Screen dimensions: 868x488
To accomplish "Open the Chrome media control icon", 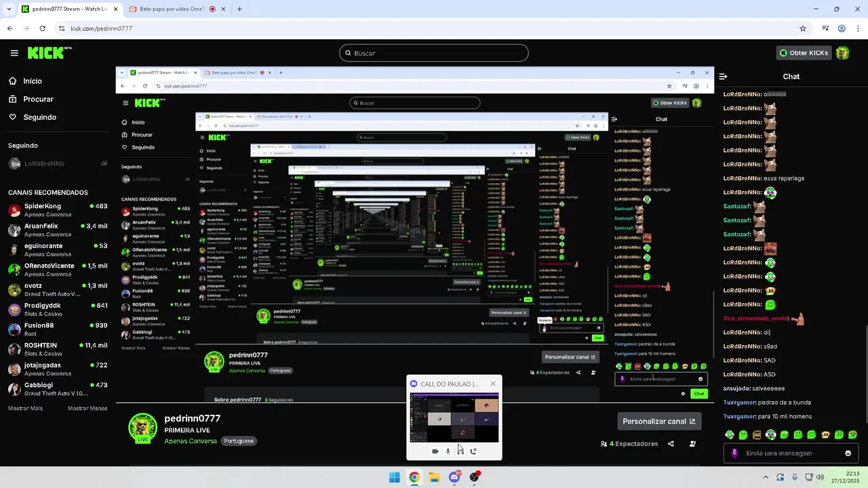I will pyautogui.click(x=825, y=28).
